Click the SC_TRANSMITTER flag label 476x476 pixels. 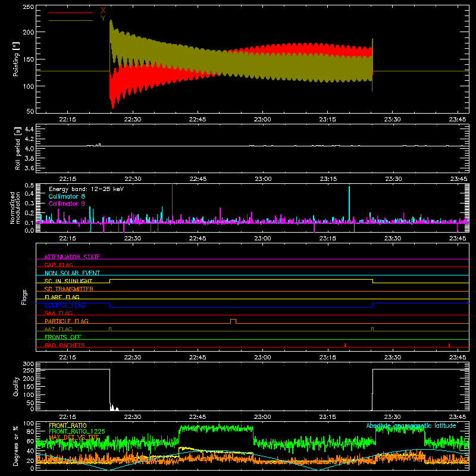(x=69, y=289)
